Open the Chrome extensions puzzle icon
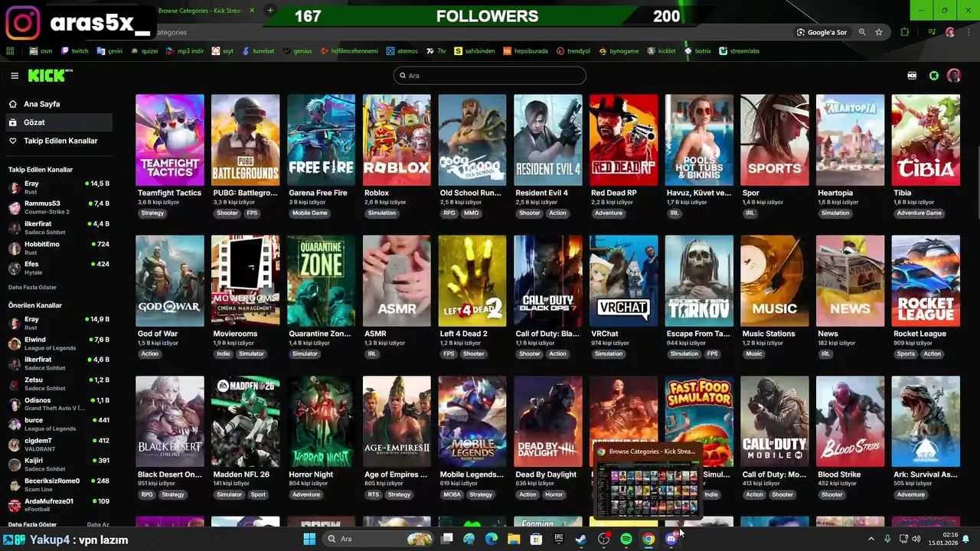 tap(905, 32)
